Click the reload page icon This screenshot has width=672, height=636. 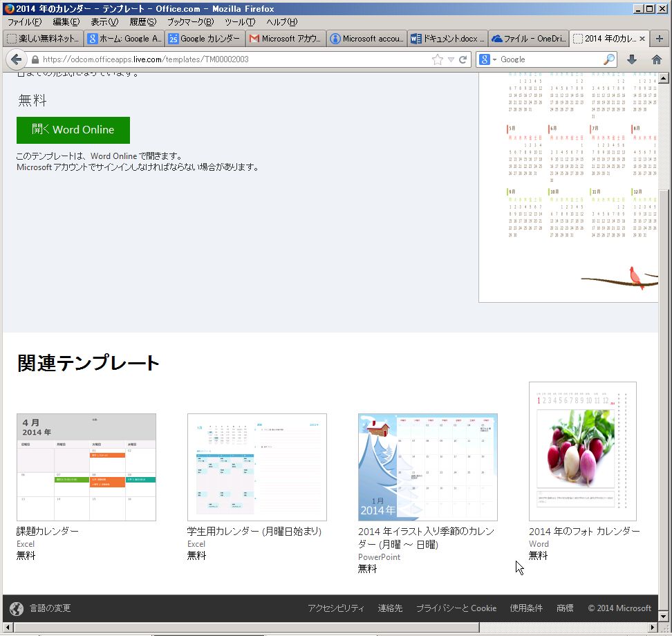(463, 59)
